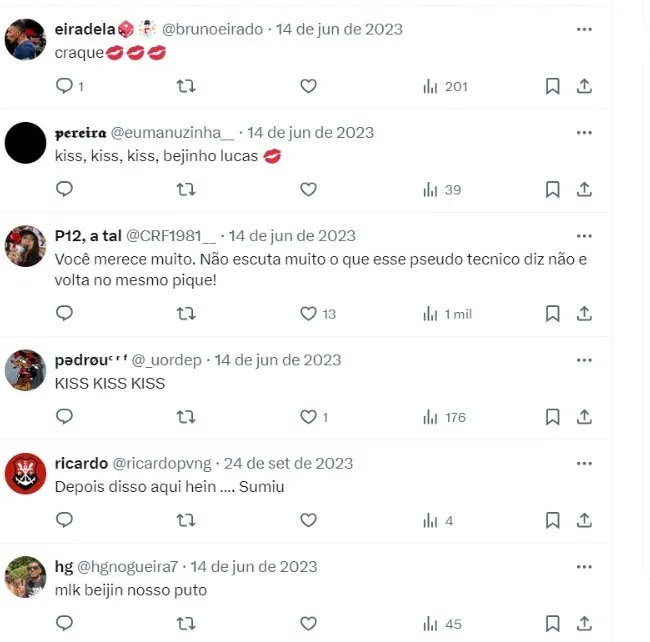Retweet the "kiss, kiss, kiss, bejinho lucas" tweet

point(186,189)
